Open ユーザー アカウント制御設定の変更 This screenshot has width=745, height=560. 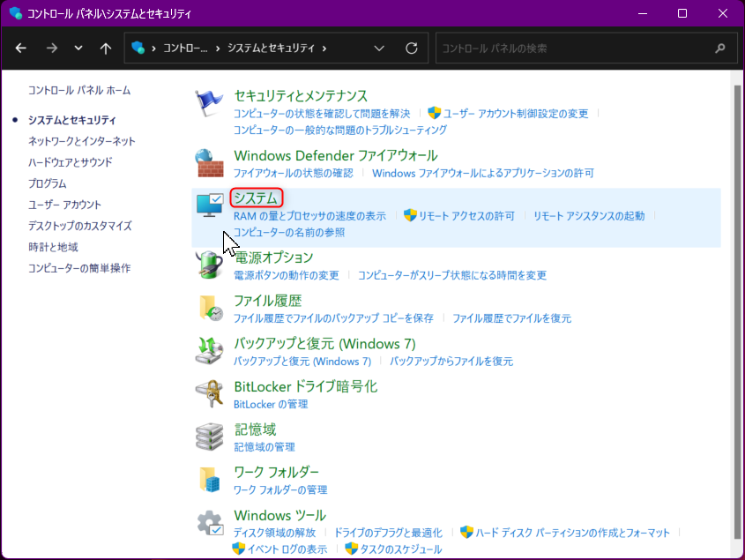[x=516, y=114]
